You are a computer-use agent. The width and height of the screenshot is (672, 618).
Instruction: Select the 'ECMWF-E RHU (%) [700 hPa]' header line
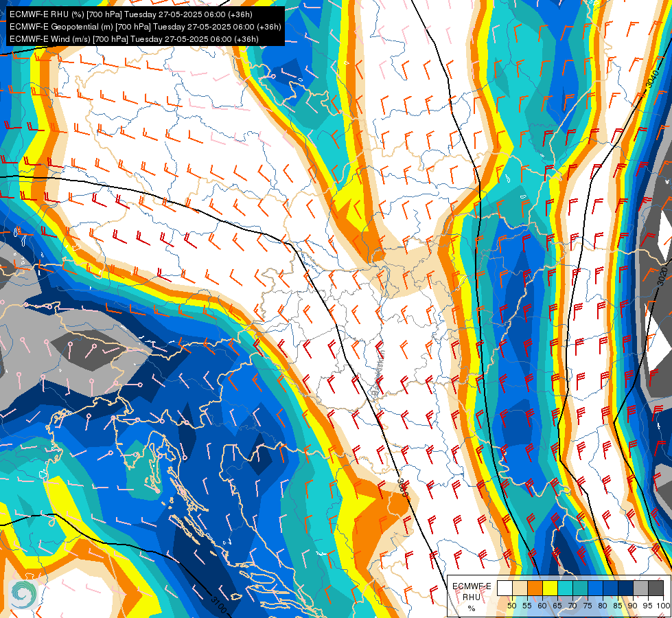click(x=130, y=14)
